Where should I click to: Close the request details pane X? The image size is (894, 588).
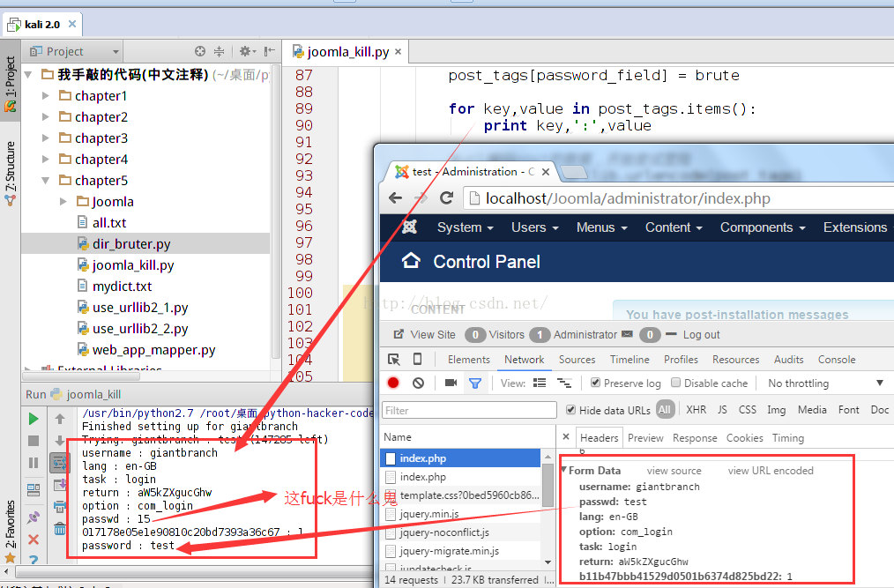566,437
